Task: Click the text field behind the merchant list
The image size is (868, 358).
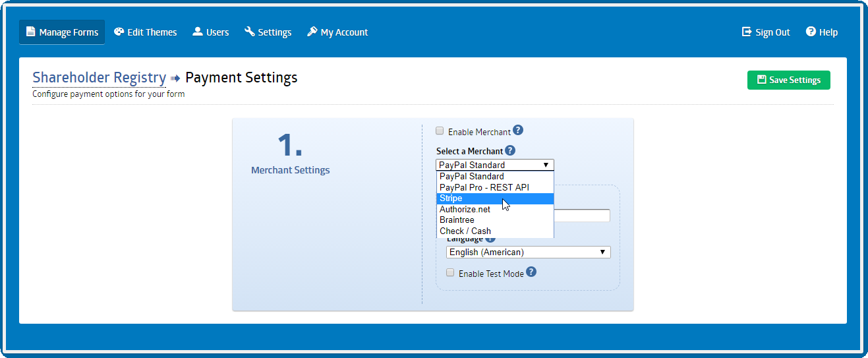Action: [x=582, y=216]
